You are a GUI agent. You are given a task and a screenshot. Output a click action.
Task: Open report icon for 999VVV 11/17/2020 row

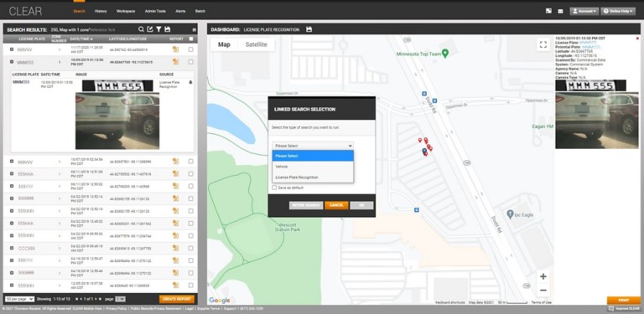click(175, 49)
